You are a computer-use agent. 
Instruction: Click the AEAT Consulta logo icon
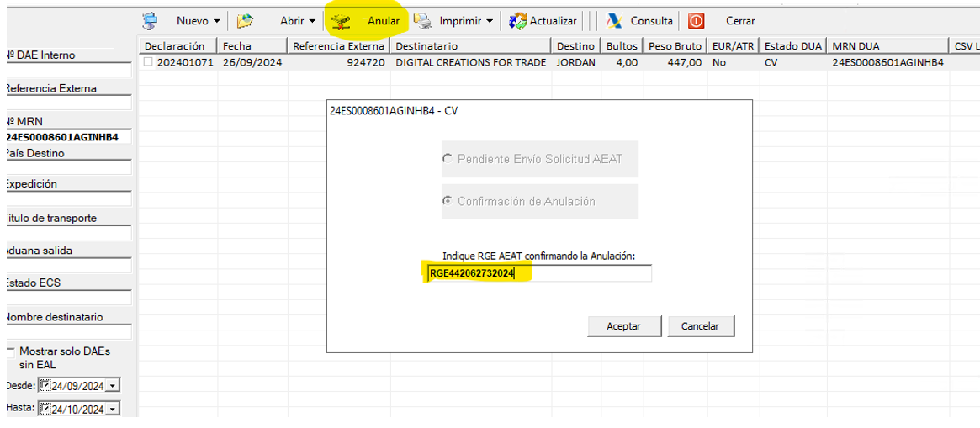tap(615, 20)
